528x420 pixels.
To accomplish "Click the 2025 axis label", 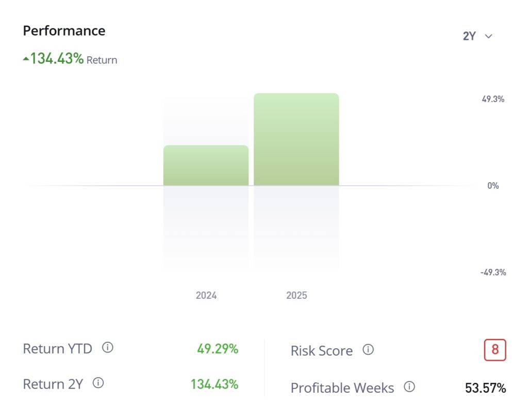I will click(296, 296).
